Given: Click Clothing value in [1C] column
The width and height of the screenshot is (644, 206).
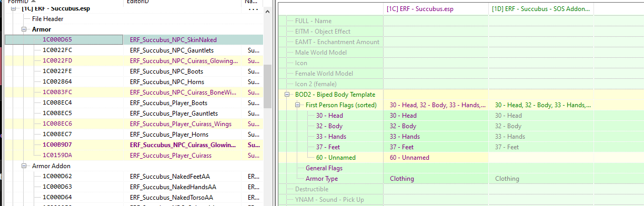Looking at the screenshot, I should [401, 179].
